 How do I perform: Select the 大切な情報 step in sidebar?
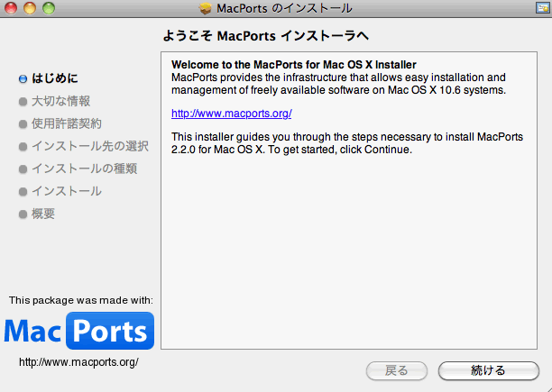click(61, 101)
